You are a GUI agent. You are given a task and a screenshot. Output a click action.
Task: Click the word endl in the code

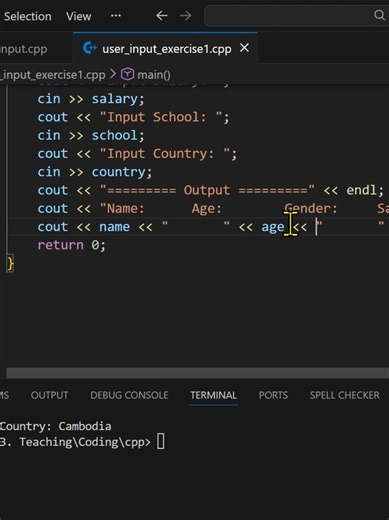pyautogui.click(x=361, y=190)
